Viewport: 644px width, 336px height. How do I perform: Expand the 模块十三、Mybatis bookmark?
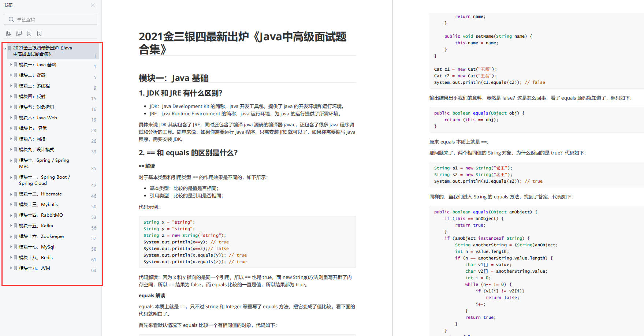click(x=11, y=205)
